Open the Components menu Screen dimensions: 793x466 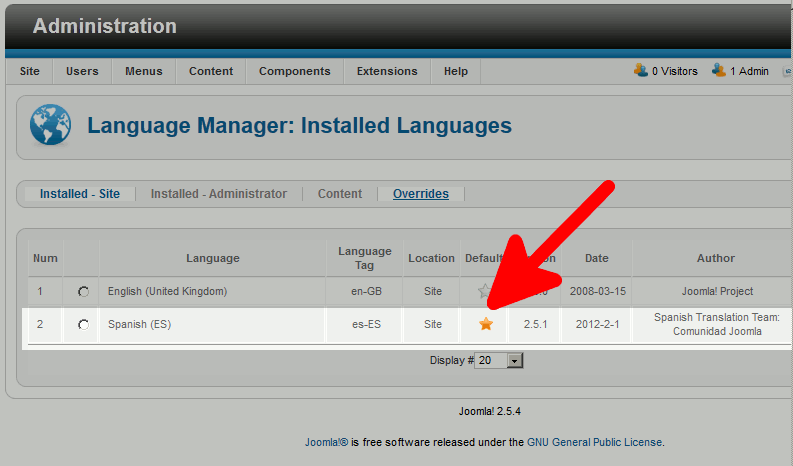[294, 71]
